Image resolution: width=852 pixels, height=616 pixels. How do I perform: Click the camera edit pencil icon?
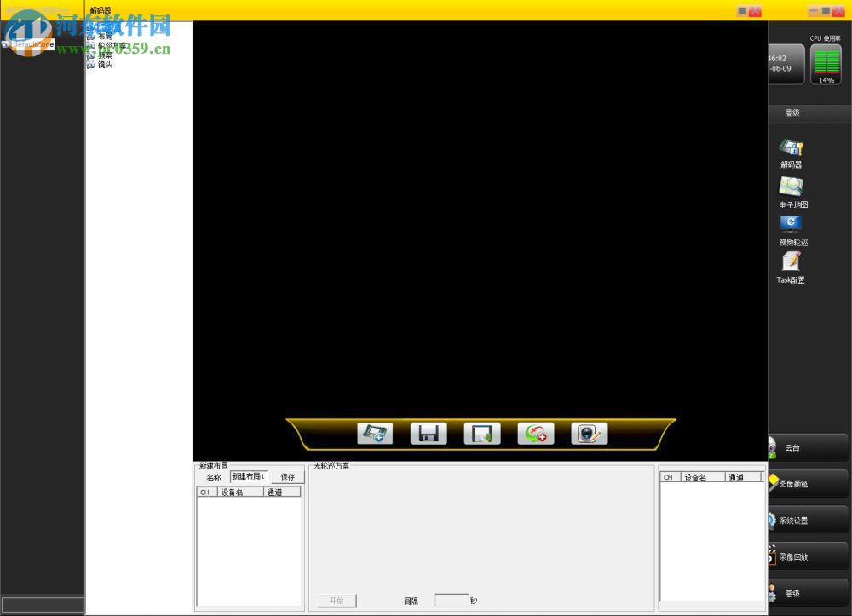[589, 434]
